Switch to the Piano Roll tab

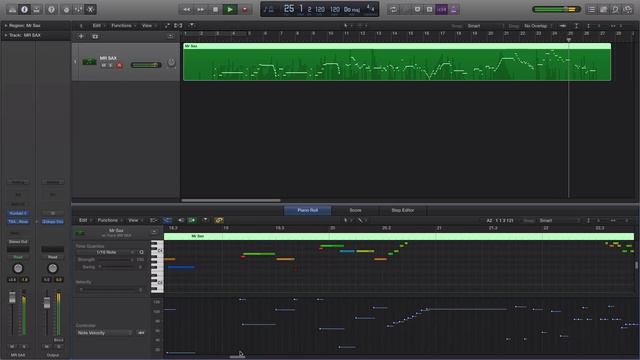pyautogui.click(x=307, y=210)
